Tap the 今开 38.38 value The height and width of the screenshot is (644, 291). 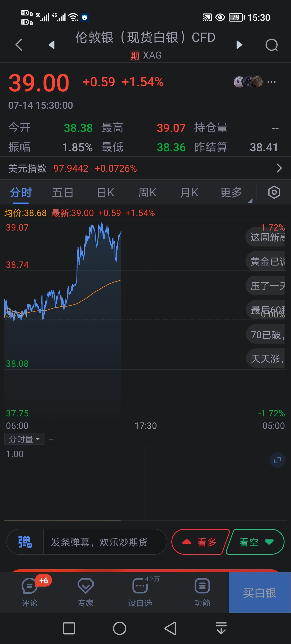[x=78, y=128]
